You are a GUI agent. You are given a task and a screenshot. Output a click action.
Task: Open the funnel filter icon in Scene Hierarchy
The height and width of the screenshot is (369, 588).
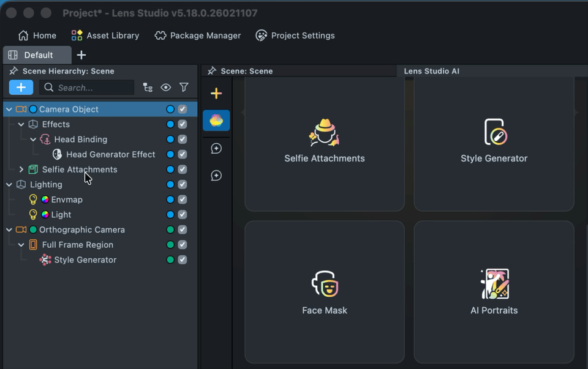coord(184,88)
